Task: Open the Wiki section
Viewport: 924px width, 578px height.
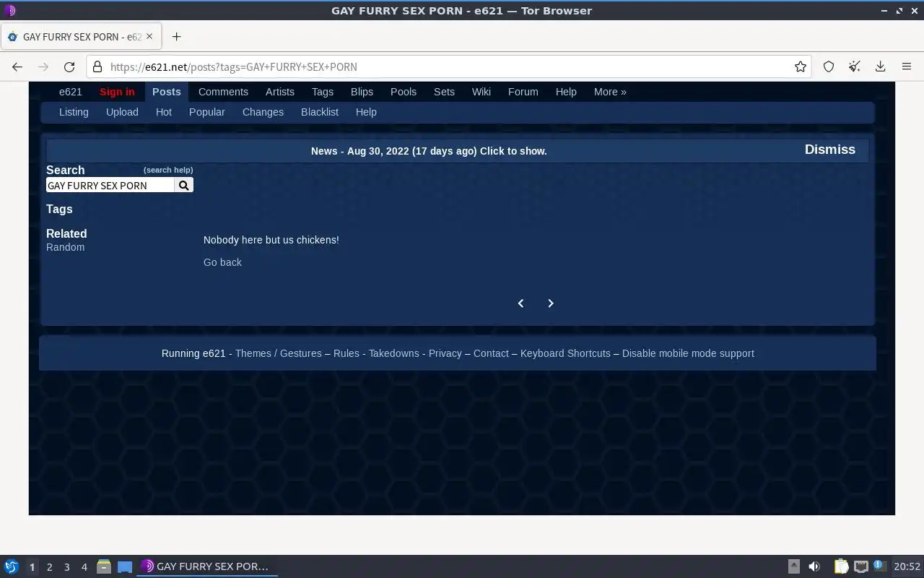Action: pos(481,92)
